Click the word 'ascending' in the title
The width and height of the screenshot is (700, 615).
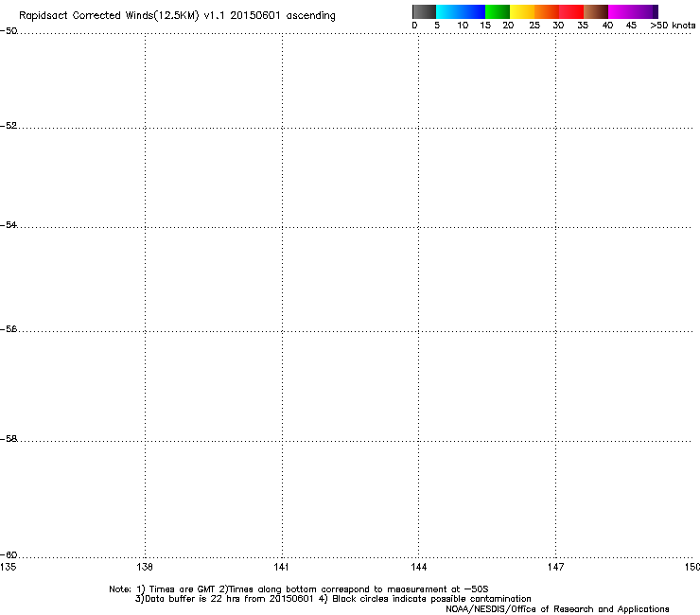[x=310, y=16]
